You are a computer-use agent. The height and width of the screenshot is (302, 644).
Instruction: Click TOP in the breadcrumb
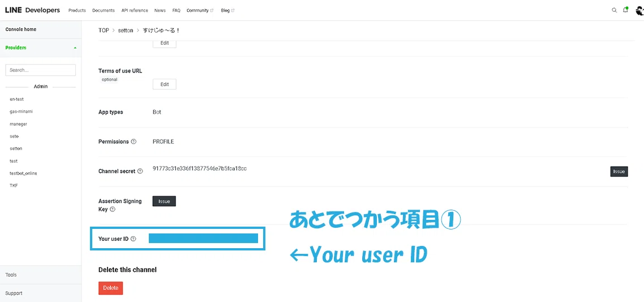click(x=104, y=31)
